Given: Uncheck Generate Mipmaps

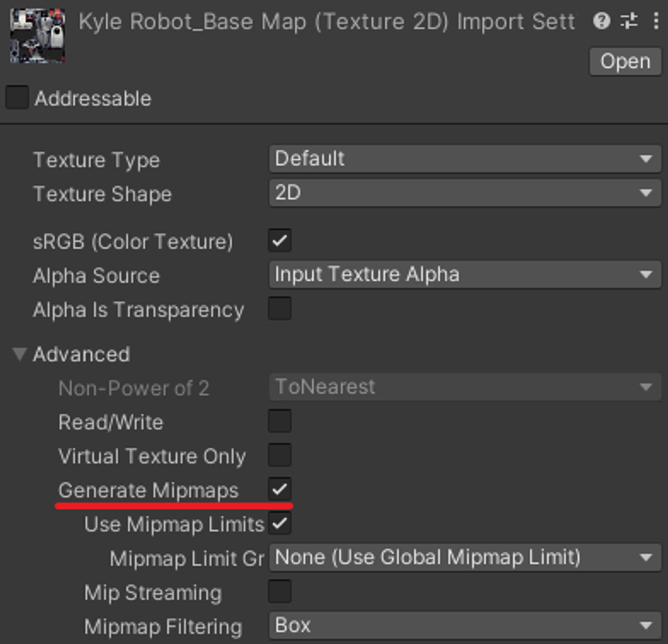Looking at the screenshot, I should 280,490.
